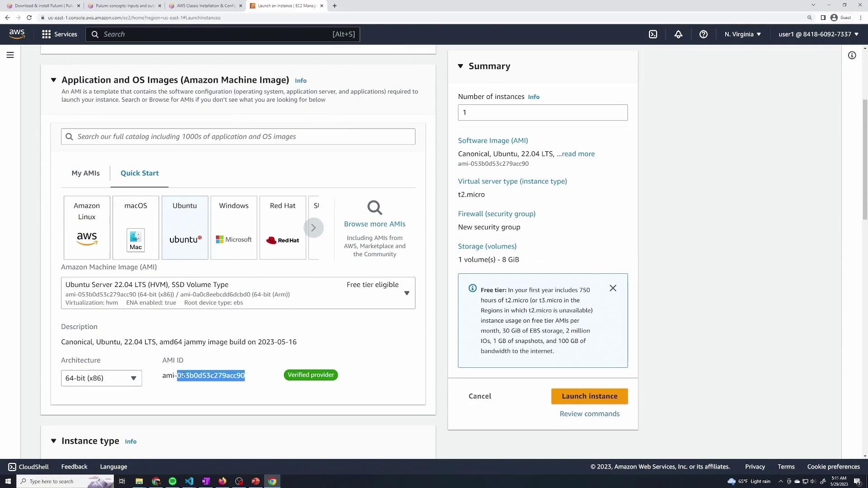
Task: Open the Architecture 64-bit dropdown
Action: point(101,378)
